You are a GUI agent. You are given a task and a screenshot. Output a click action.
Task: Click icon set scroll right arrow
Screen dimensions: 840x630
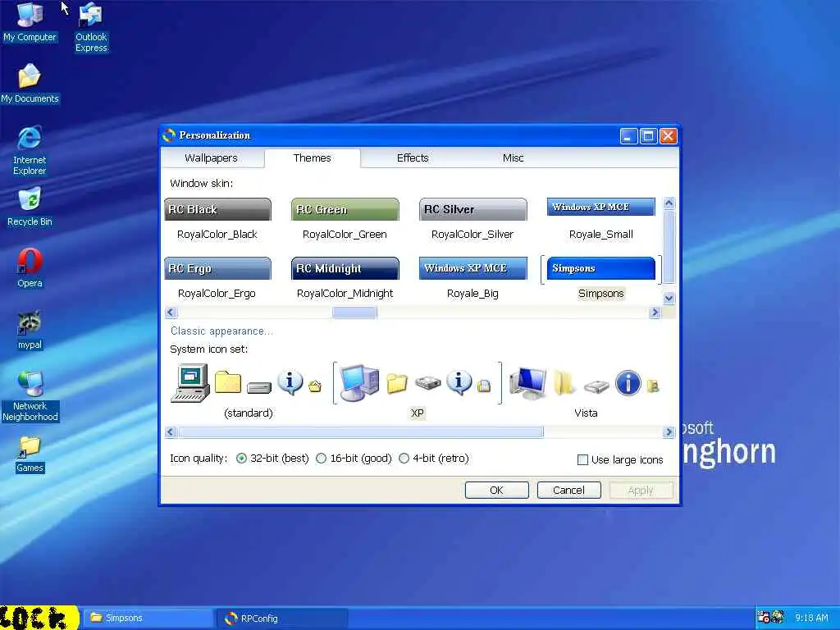click(669, 431)
